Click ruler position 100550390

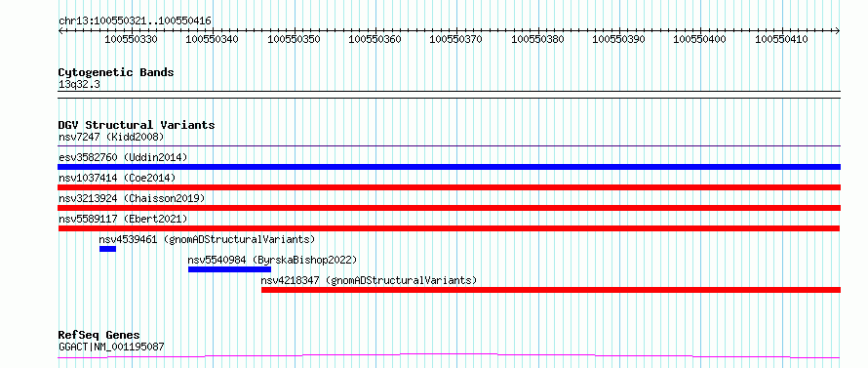pyautogui.click(x=619, y=39)
